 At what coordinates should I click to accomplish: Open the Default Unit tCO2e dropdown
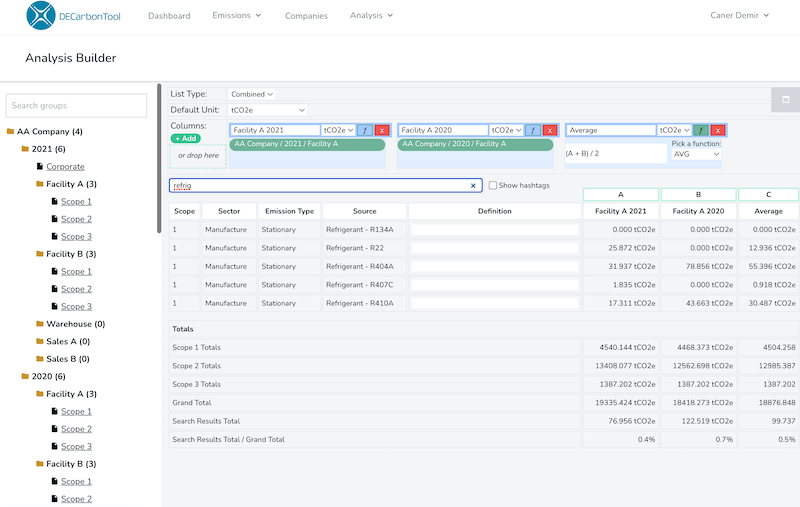click(268, 110)
